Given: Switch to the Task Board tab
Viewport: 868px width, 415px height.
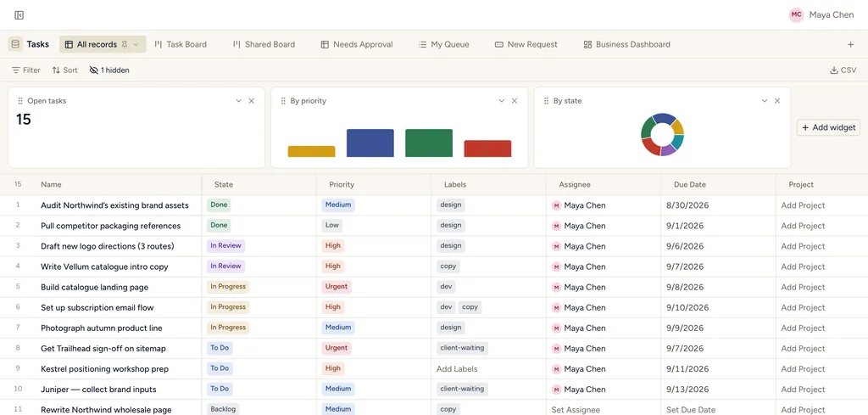Looking at the screenshot, I should 181,44.
